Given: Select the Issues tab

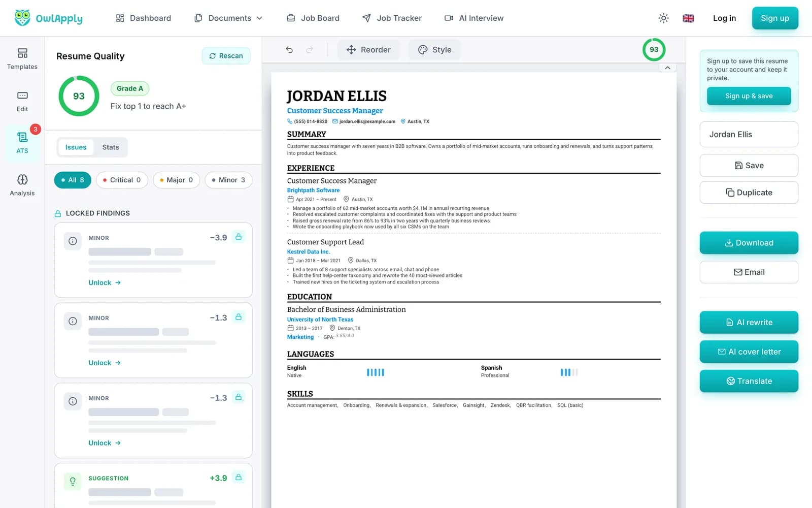Looking at the screenshot, I should click(x=76, y=147).
